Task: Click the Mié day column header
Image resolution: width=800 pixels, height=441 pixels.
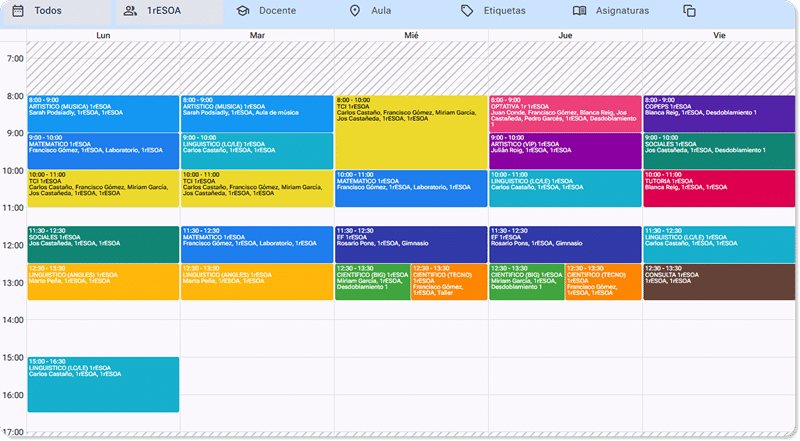Action: [411, 35]
